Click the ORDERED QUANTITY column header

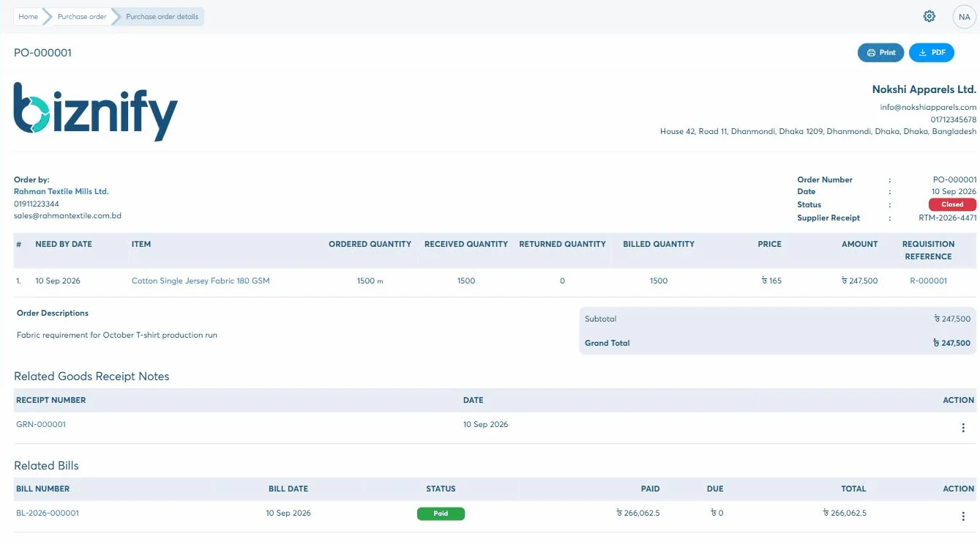[370, 244]
